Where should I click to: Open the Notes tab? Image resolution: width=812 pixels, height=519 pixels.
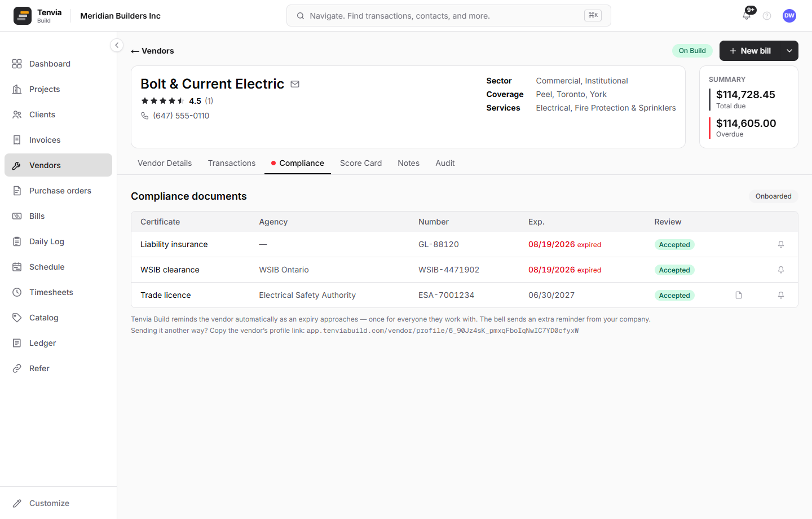[408, 163]
